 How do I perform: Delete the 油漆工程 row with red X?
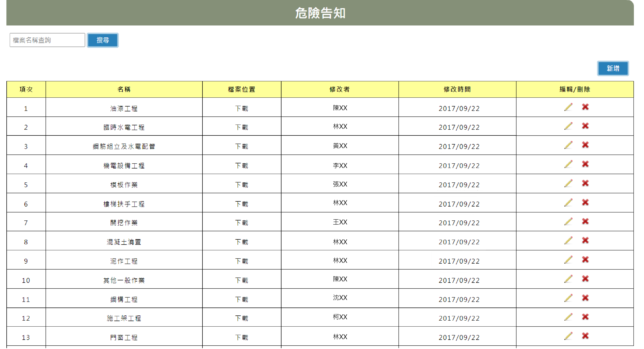[585, 107]
